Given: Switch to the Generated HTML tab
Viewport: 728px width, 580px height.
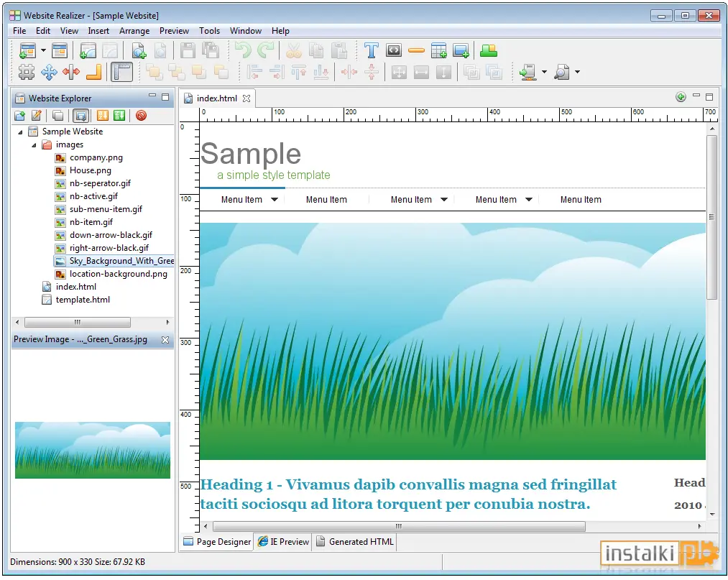Looking at the screenshot, I should click(355, 542).
